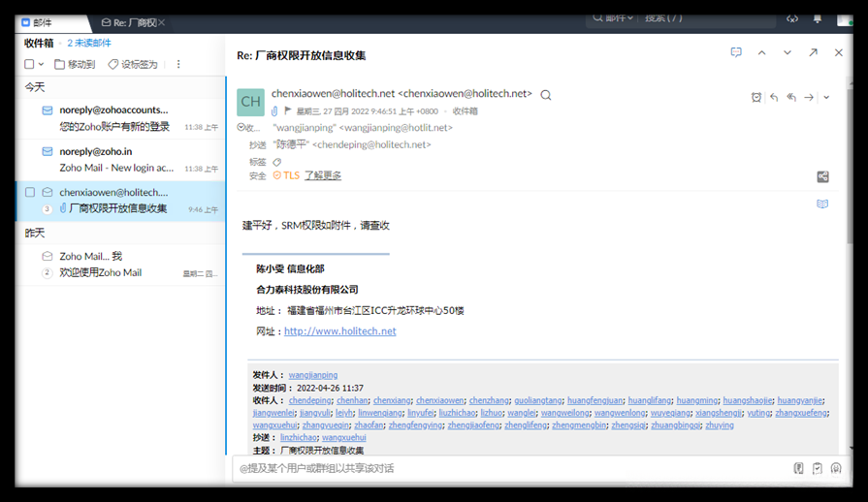Click the thread count 2 badge on Zoho Mail
Viewport: 868px width, 502px height.
tap(48, 272)
